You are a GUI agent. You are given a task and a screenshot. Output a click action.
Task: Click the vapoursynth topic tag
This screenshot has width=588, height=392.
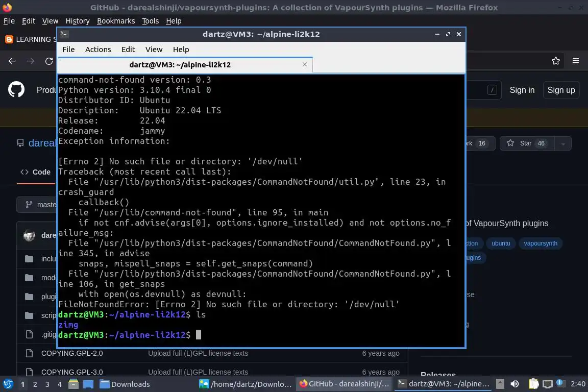tap(541, 243)
